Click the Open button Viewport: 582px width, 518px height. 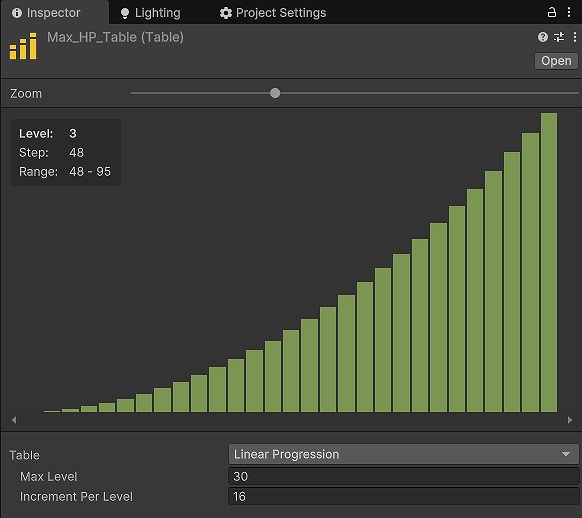point(556,61)
